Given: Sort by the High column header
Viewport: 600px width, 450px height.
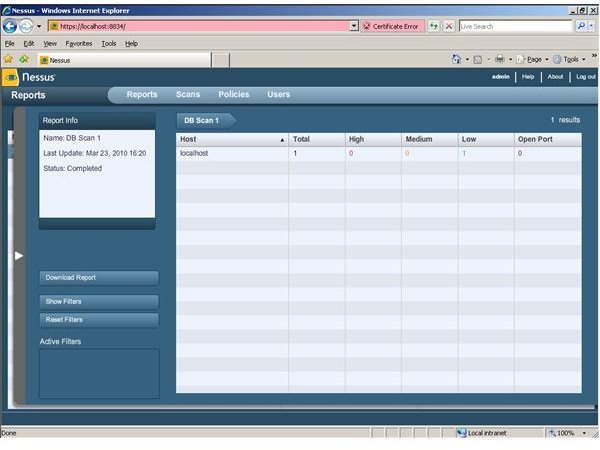Looking at the screenshot, I should pos(373,139).
